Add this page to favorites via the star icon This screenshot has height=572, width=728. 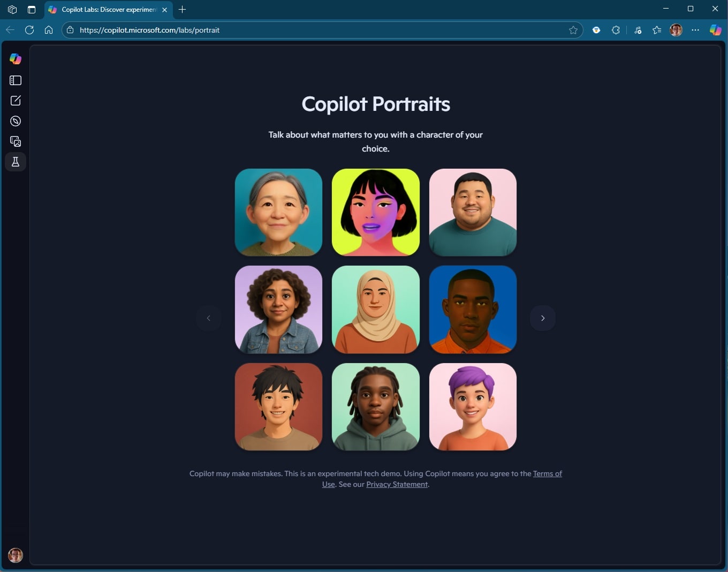[573, 30]
